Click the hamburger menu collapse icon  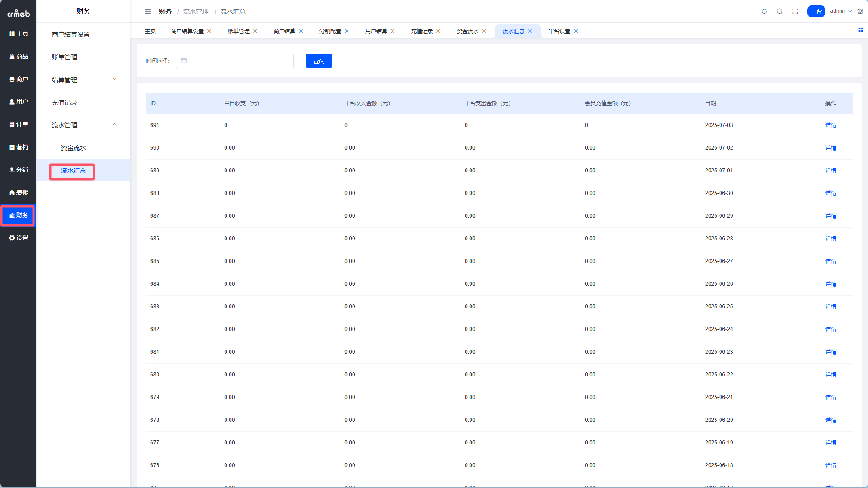pyautogui.click(x=147, y=11)
